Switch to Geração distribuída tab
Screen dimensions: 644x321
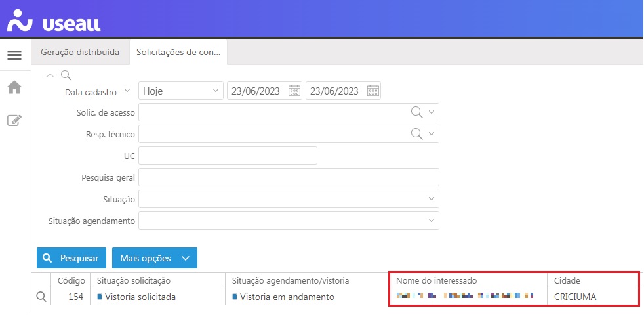[80, 53]
